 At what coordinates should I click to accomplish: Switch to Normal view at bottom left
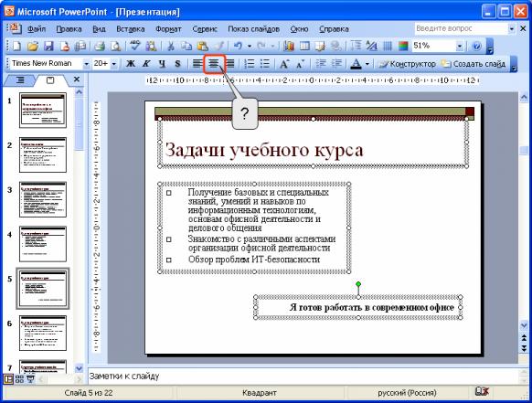pos(8,379)
